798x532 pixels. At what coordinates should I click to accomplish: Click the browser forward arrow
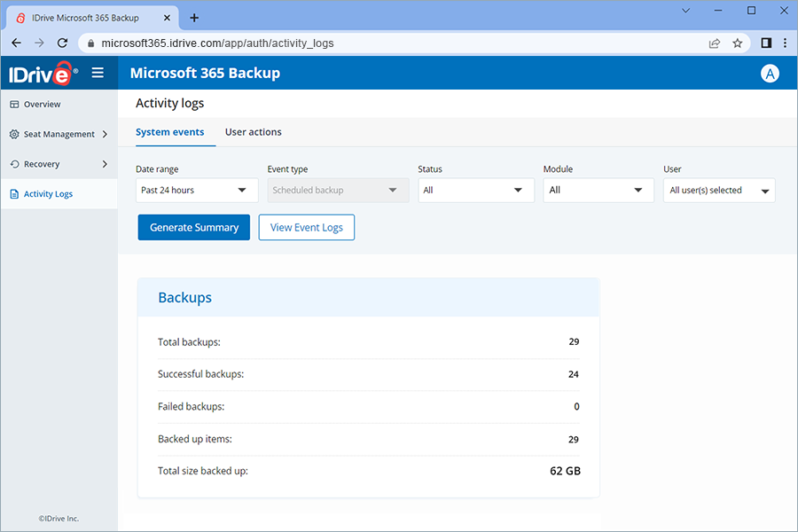coord(39,43)
